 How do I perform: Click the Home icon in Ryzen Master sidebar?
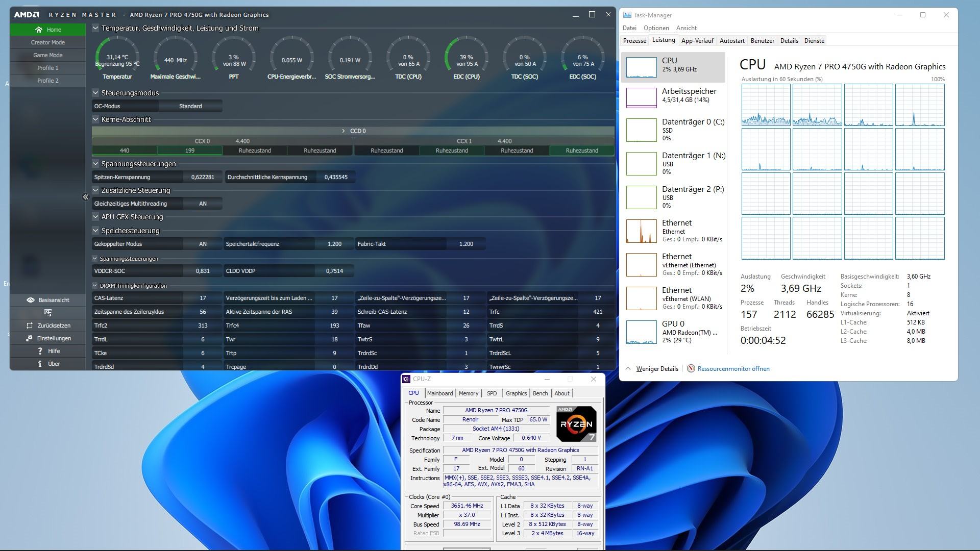point(39,30)
